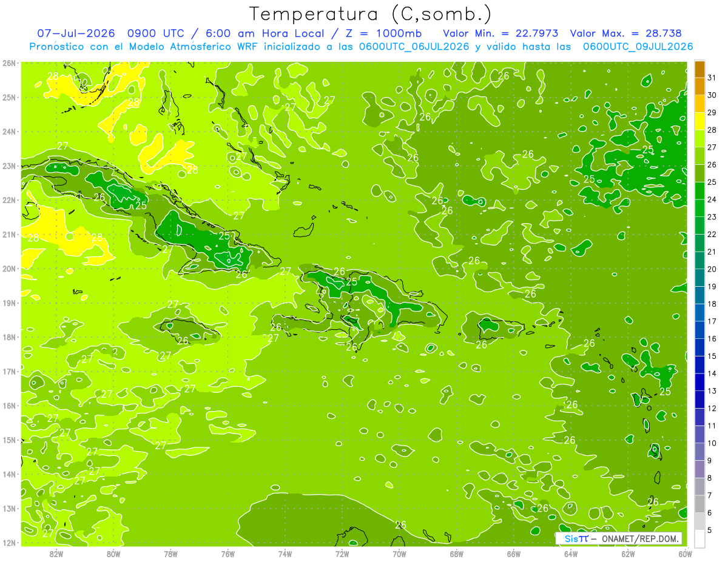Screen dimensions: 728x562
Task: Click the colorbar tick label 8
Action: (710, 478)
